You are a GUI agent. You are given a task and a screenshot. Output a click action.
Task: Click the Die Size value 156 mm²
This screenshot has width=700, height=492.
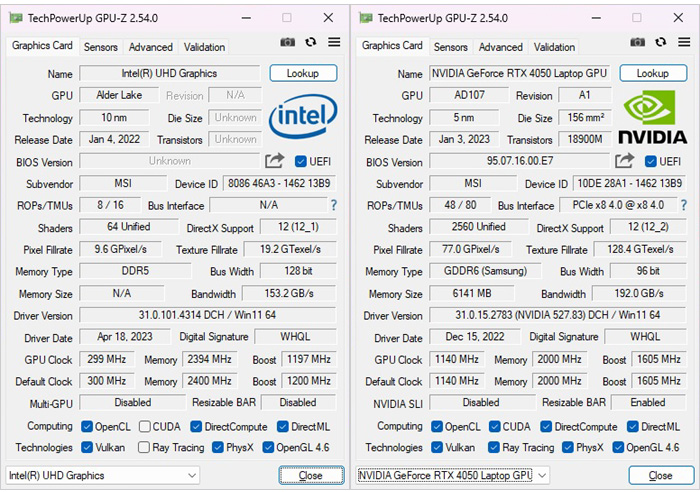click(x=586, y=118)
